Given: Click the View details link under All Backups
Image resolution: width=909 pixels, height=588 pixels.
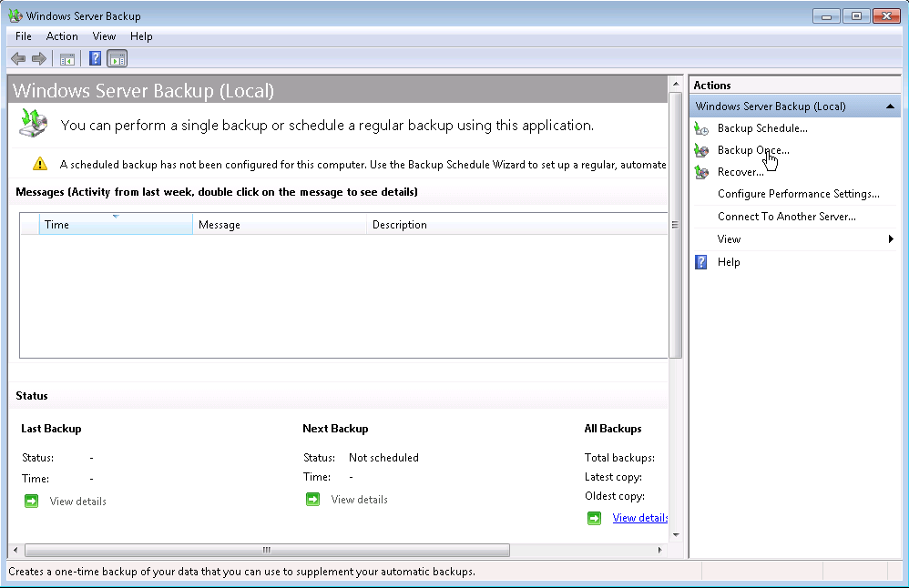Looking at the screenshot, I should (x=639, y=517).
